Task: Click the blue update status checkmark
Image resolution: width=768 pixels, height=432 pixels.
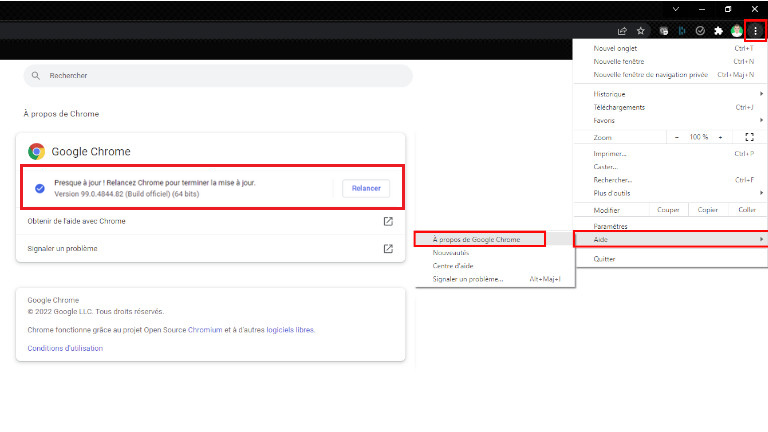Action: pyautogui.click(x=40, y=188)
